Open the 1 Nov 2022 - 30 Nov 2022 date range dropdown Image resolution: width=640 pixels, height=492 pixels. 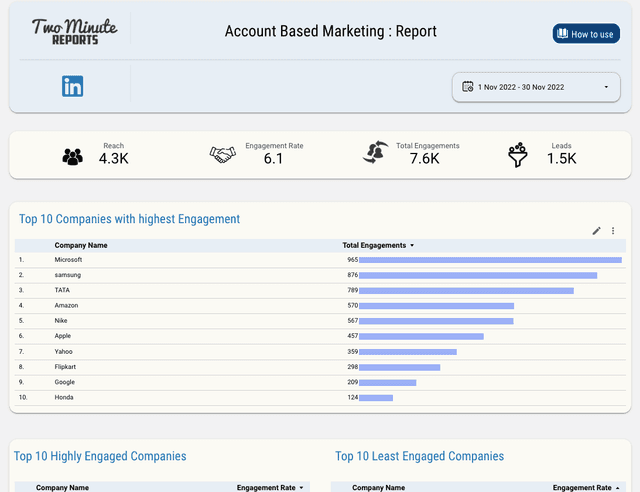536,87
